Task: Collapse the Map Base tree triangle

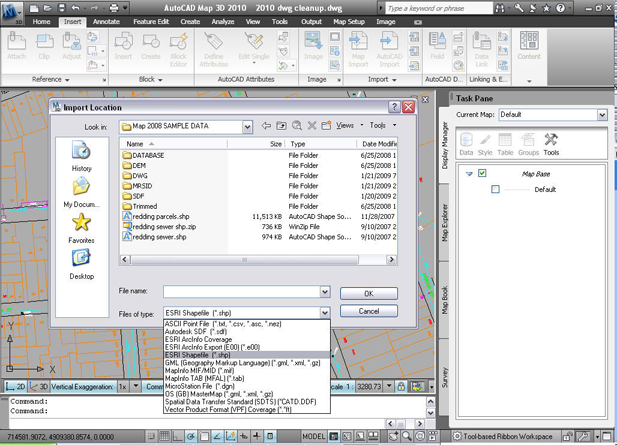Action: (469, 174)
